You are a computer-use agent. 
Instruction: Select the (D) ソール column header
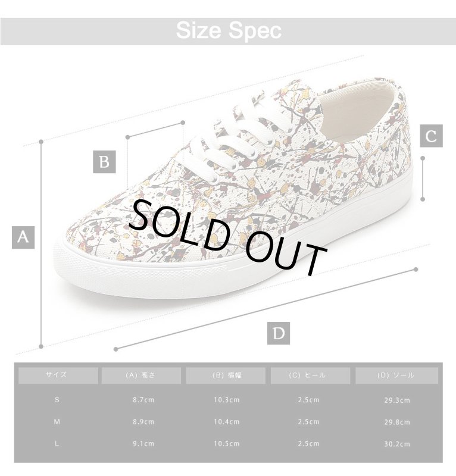pyautogui.click(x=396, y=375)
